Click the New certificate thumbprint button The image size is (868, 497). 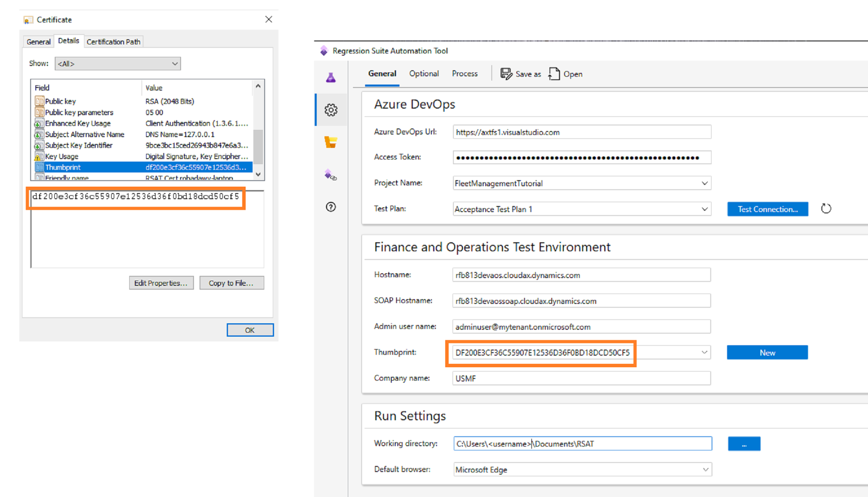click(767, 352)
